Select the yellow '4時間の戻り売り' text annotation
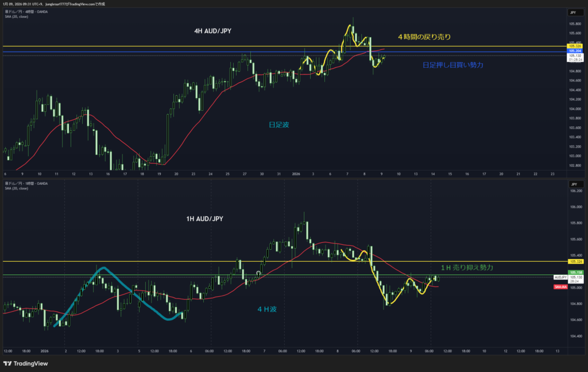588x372 pixels. pyautogui.click(x=424, y=37)
